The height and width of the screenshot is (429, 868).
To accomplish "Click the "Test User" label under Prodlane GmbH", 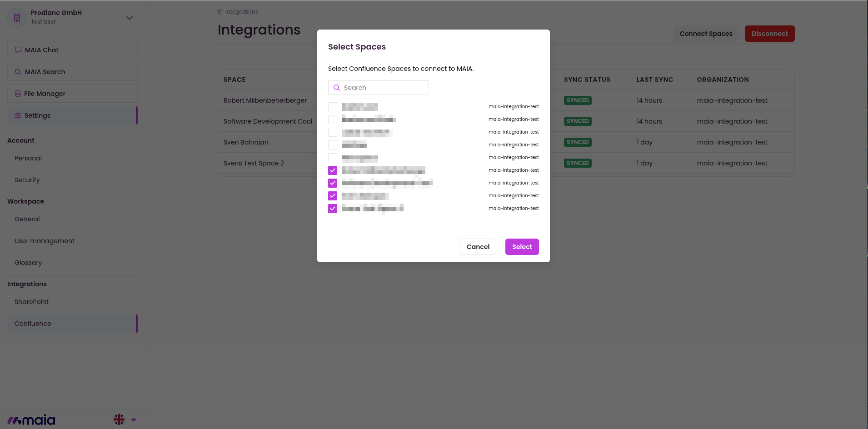I will [43, 22].
